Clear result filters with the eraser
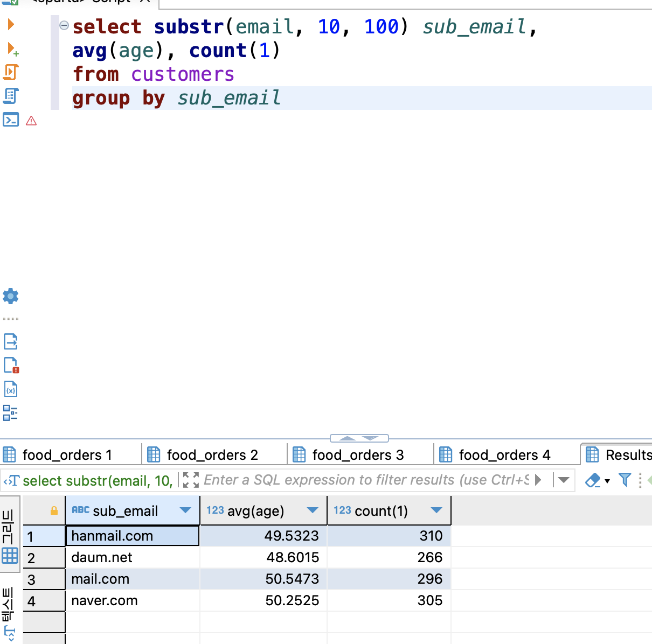Image resolution: width=652 pixels, height=644 pixels. pyautogui.click(x=593, y=480)
